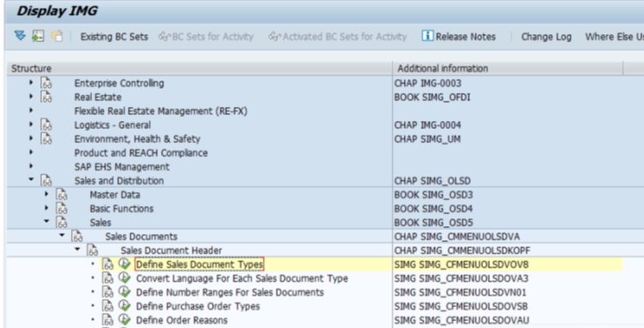Expand the SAP EHS Management node
Image resolution: width=644 pixels, height=328 pixels.
click(x=32, y=167)
